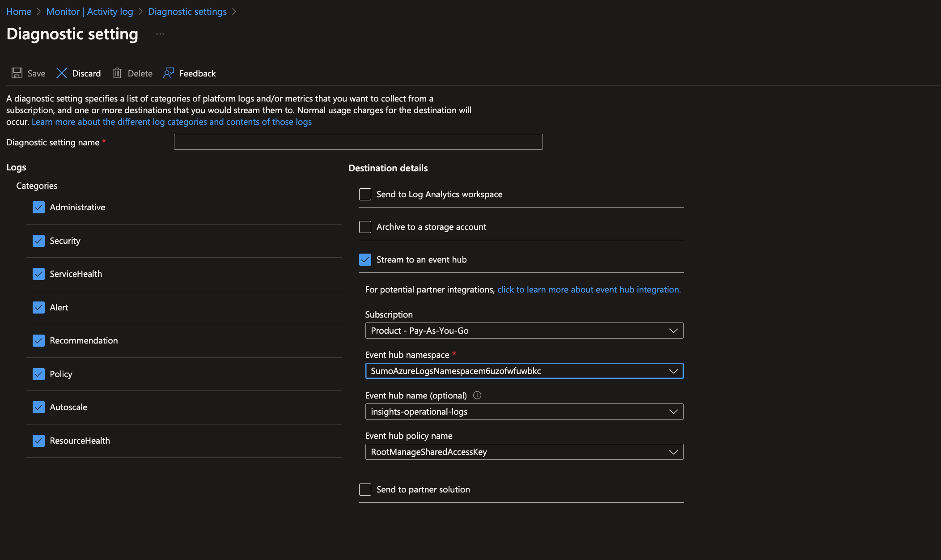Image resolution: width=941 pixels, height=560 pixels.
Task: Click the Feedback person icon
Action: tap(169, 73)
